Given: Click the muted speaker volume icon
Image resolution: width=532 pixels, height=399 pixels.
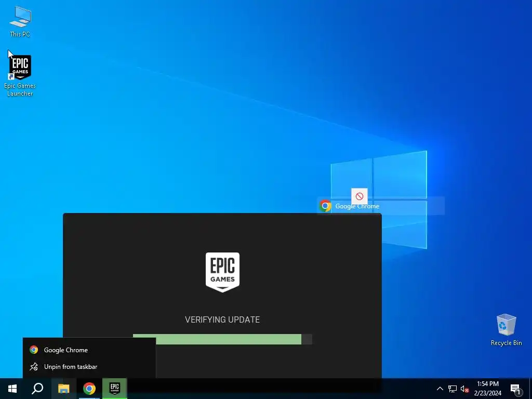Looking at the screenshot, I should 464,389.
